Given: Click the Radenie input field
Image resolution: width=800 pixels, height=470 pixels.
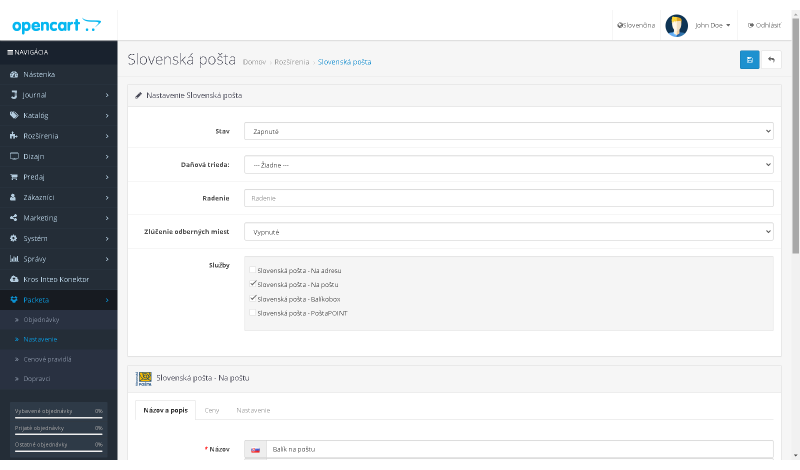Looking at the screenshot, I should pyautogui.click(x=508, y=198).
